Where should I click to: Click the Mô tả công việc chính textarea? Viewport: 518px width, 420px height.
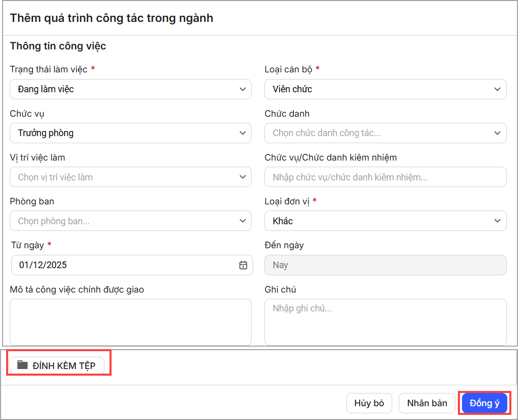(130, 321)
